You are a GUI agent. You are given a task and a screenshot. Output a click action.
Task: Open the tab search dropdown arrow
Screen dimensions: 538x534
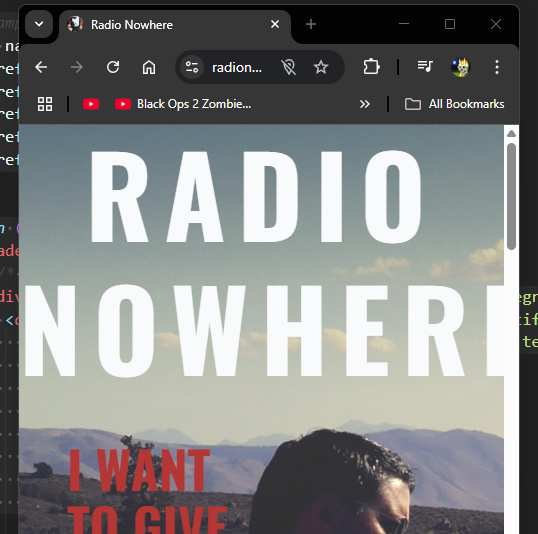[x=39, y=24]
